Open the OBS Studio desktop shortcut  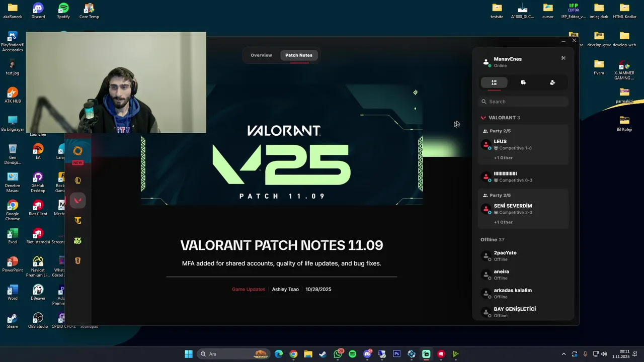click(x=38, y=320)
